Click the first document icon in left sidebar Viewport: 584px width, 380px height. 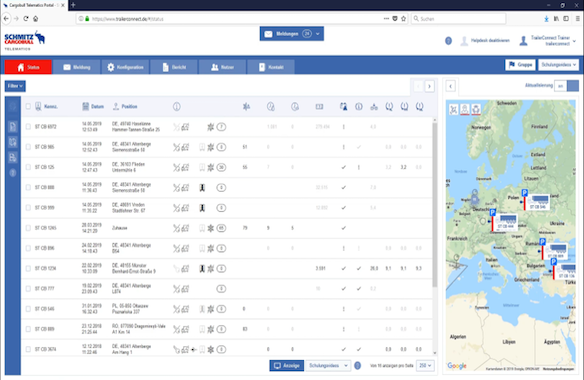[13, 127]
